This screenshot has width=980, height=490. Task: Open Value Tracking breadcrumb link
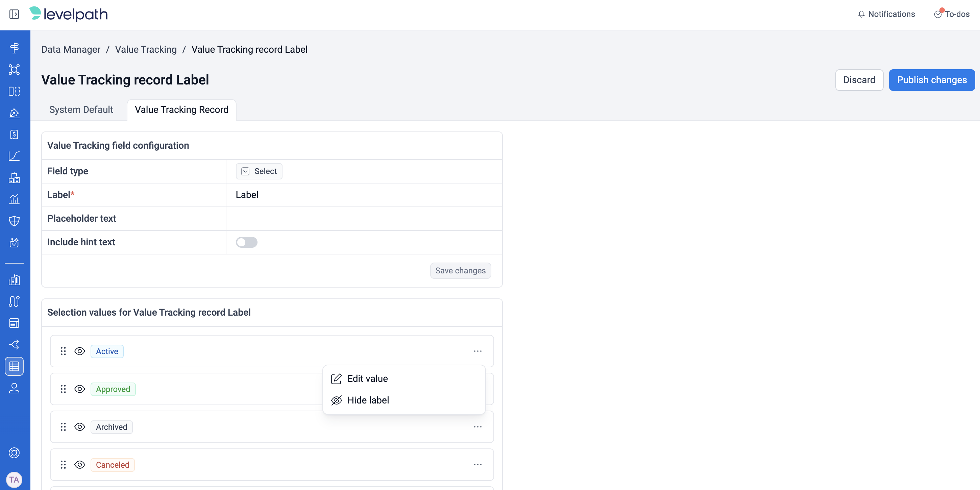click(146, 49)
